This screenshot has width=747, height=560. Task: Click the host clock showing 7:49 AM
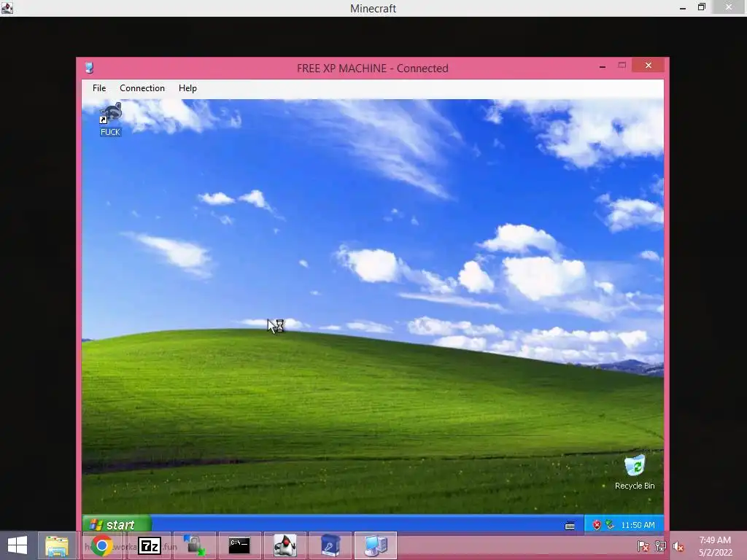(x=715, y=546)
